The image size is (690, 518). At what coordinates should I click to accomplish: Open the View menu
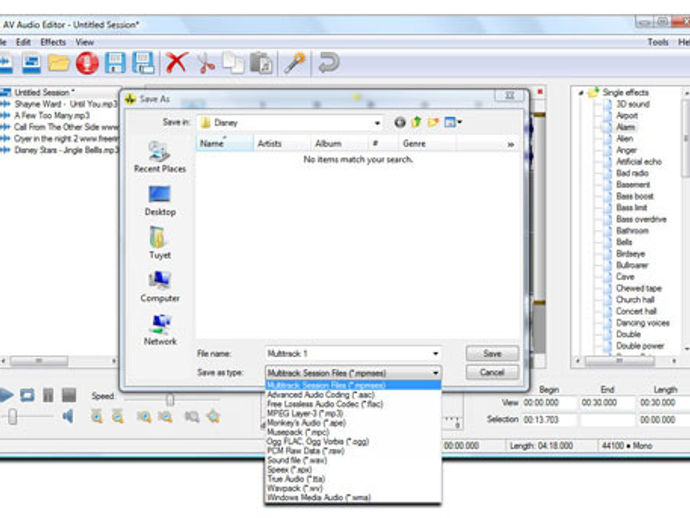click(84, 42)
